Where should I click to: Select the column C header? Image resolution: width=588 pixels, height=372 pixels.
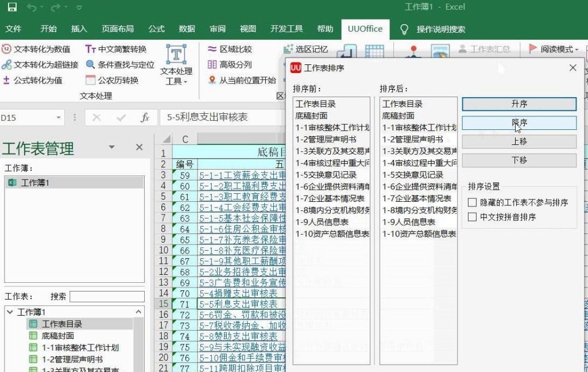185,139
